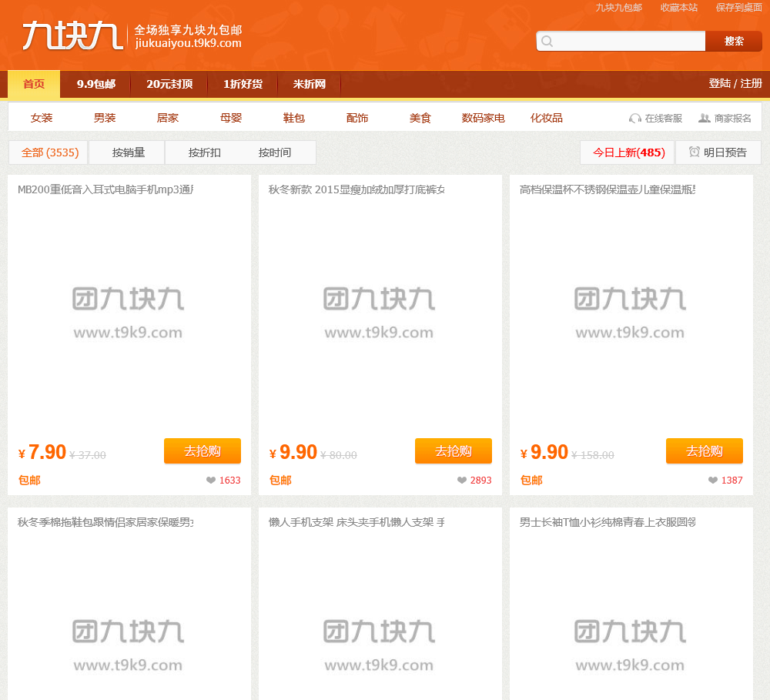Sort items 按时间
Image resolution: width=770 pixels, height=700 pixels.
tap(275, 152)
